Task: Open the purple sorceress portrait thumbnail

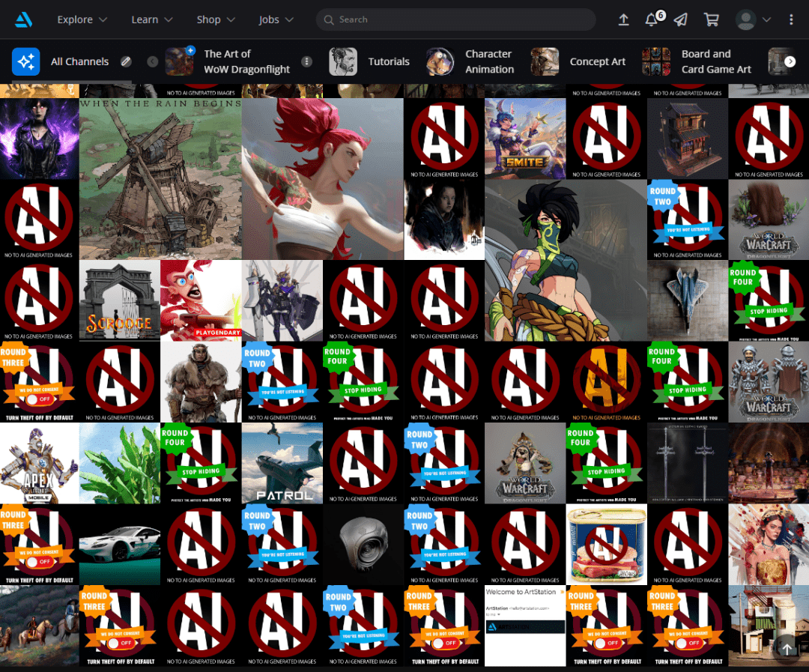Action: coord(39,139)
